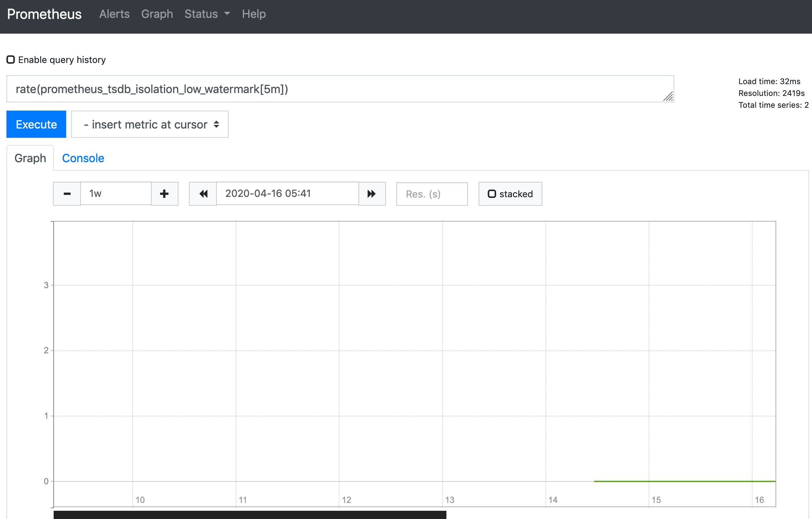
Task: Enable query history checkbox
Action: 11,59
